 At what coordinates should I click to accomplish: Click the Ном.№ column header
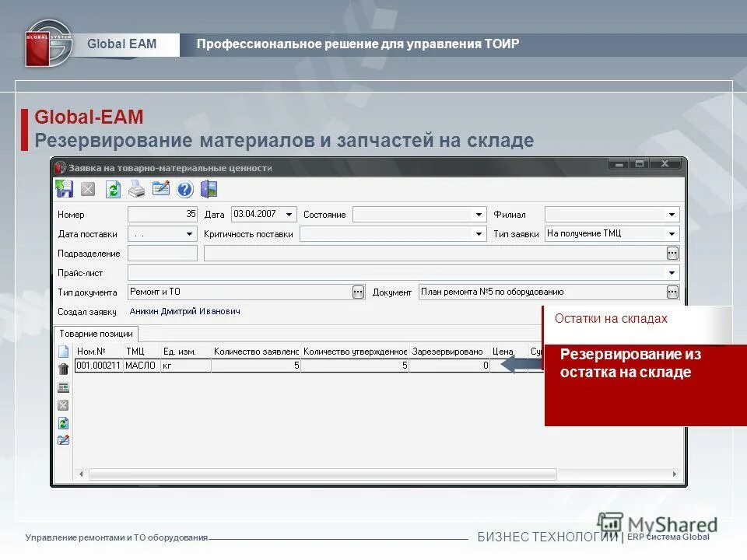(99, 352)
